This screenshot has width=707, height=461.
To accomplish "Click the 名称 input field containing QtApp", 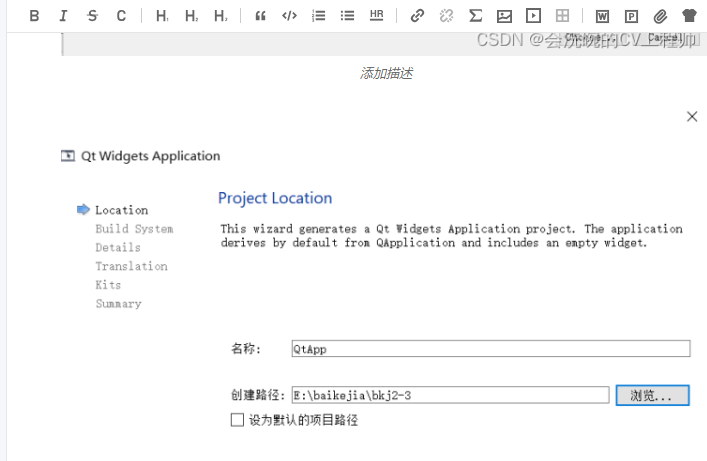I will [491, 349].
